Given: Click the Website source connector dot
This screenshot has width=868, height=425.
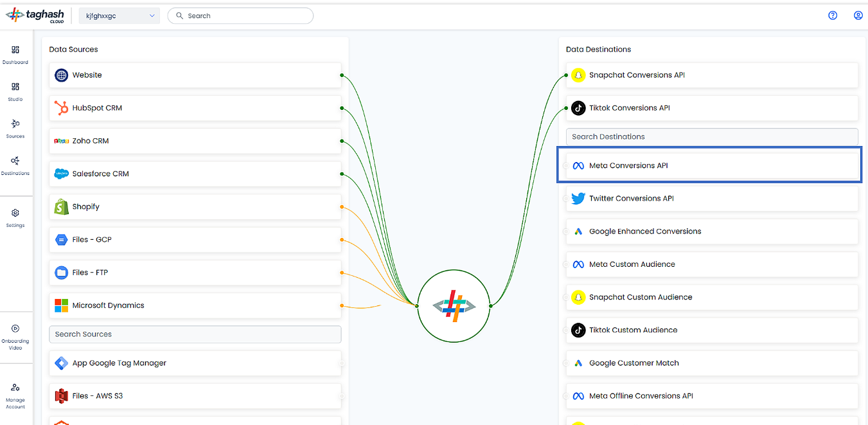Looking at the screenshot, I should point(342,75).
